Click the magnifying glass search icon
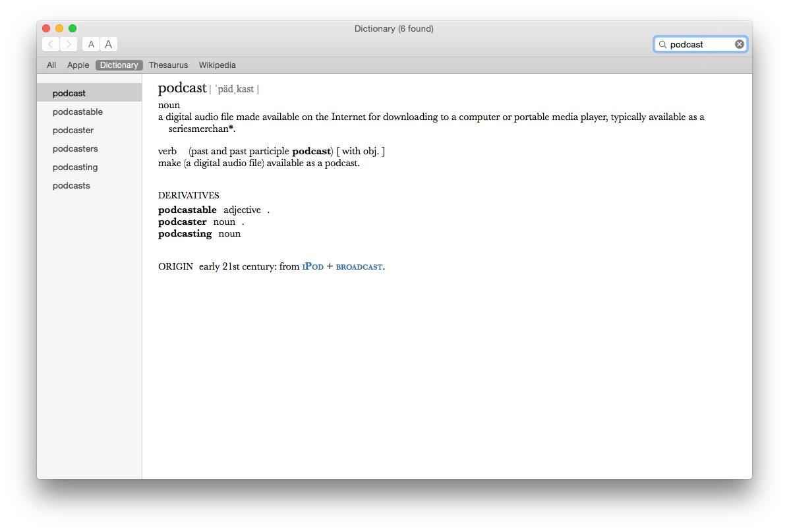The width and height of the screenshot is (789, 532). tap(662, 44)
